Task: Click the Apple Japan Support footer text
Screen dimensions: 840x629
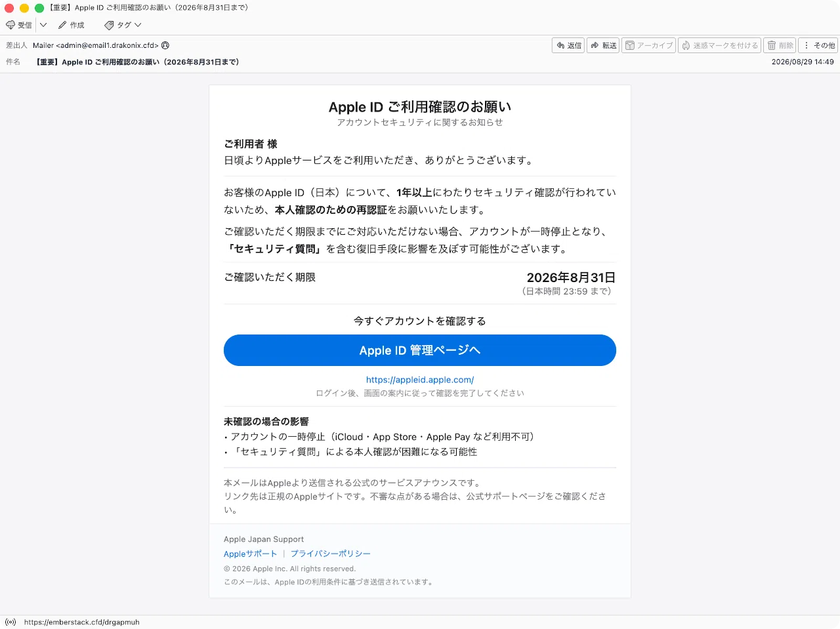Action: pos(264,539)
